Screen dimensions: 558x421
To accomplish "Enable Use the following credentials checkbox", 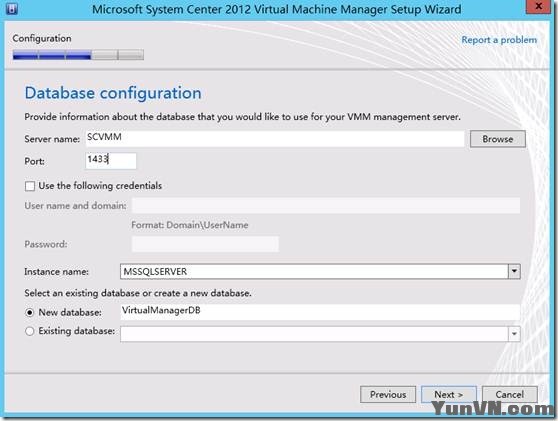I will point(30,186).
